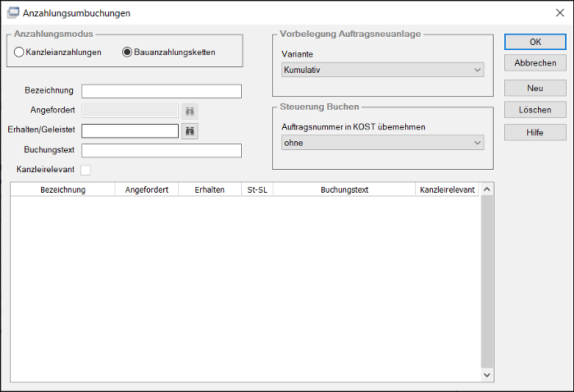Screen dimensions: 574x392
Task: Click the vertical scrollbar track of the table
Action: click(486, 282)
